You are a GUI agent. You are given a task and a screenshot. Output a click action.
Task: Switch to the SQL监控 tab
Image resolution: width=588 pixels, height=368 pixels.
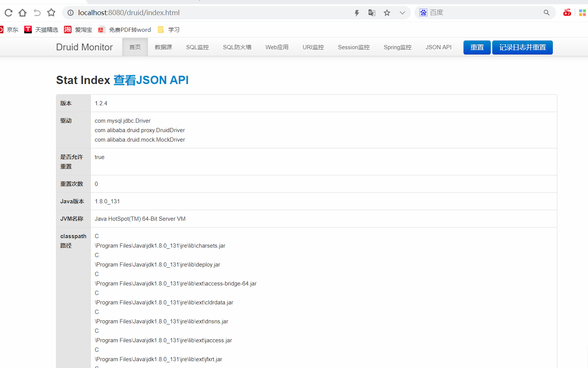197,47
